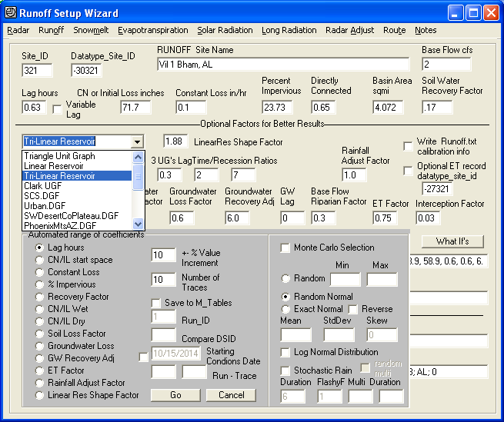Toggle Monte Carlo Selection checkbox
The image size is (504, 422).
(x=285, y=248)
